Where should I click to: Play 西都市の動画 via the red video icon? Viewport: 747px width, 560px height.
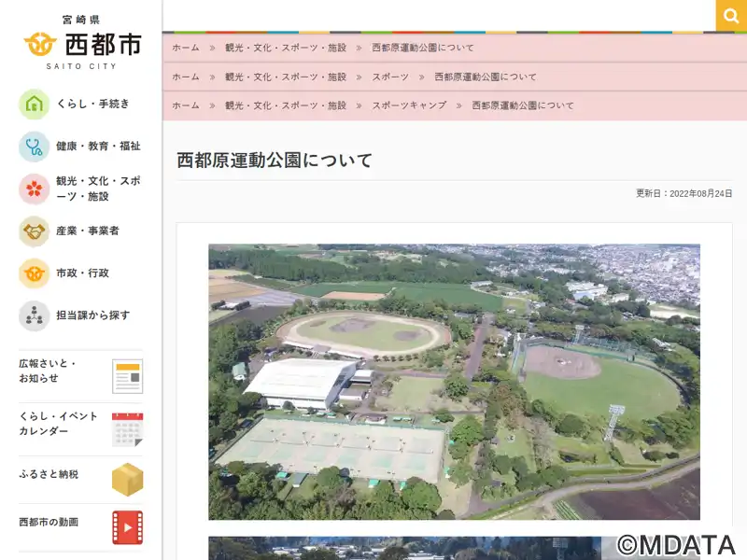click(127, 527)
